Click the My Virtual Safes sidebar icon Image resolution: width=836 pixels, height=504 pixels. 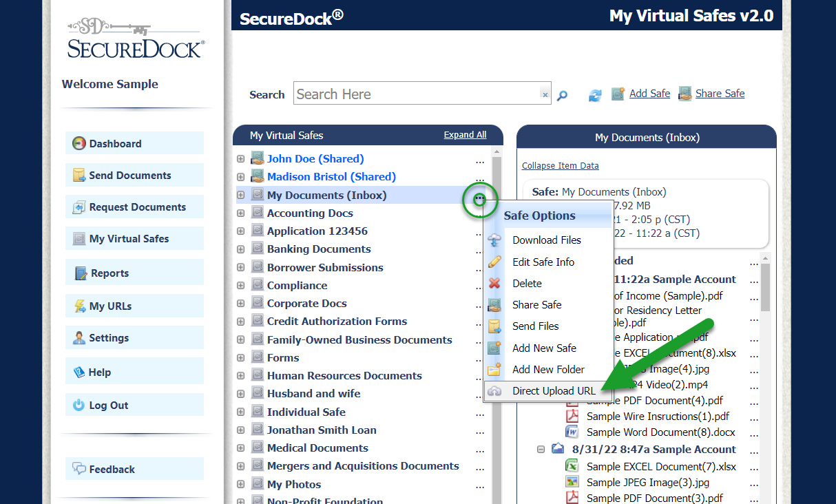79,238
